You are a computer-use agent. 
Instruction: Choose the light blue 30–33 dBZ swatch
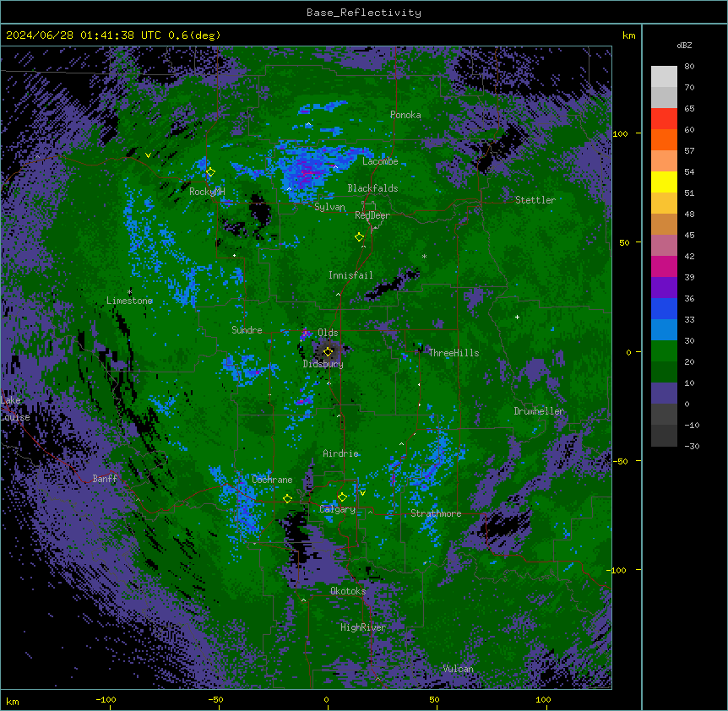tap(664, 329)
